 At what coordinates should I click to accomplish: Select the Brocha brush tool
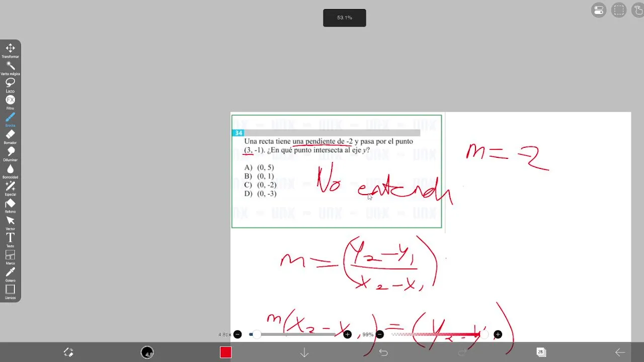10,119
